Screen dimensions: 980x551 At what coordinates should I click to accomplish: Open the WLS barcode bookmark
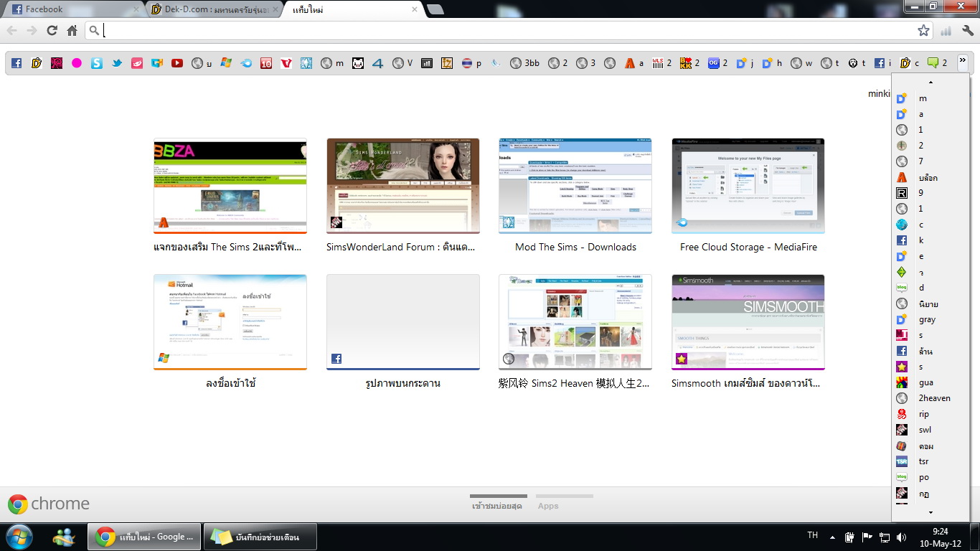pos(662,63)
